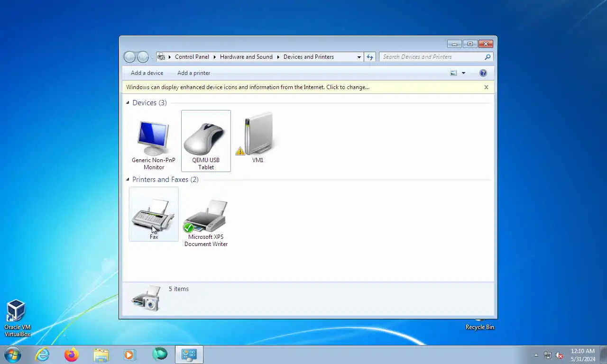Viewport: 607px width, 364px height.
Task: Click the green-blue app icon on the taskbar
Action: (x=160, y=354)
